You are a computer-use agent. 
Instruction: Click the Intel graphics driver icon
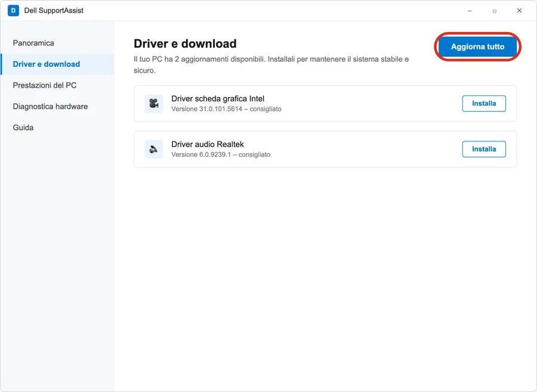154,103
